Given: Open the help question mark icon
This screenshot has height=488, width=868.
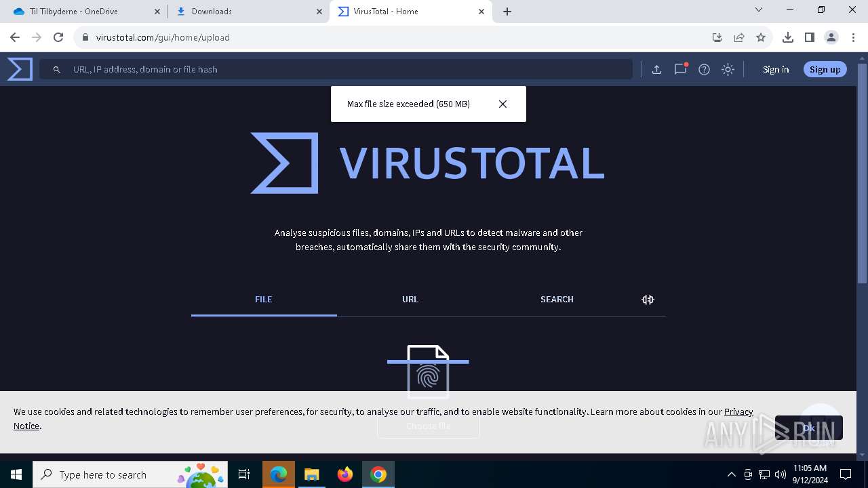Looking at the screenshot, I should (704, 69).
